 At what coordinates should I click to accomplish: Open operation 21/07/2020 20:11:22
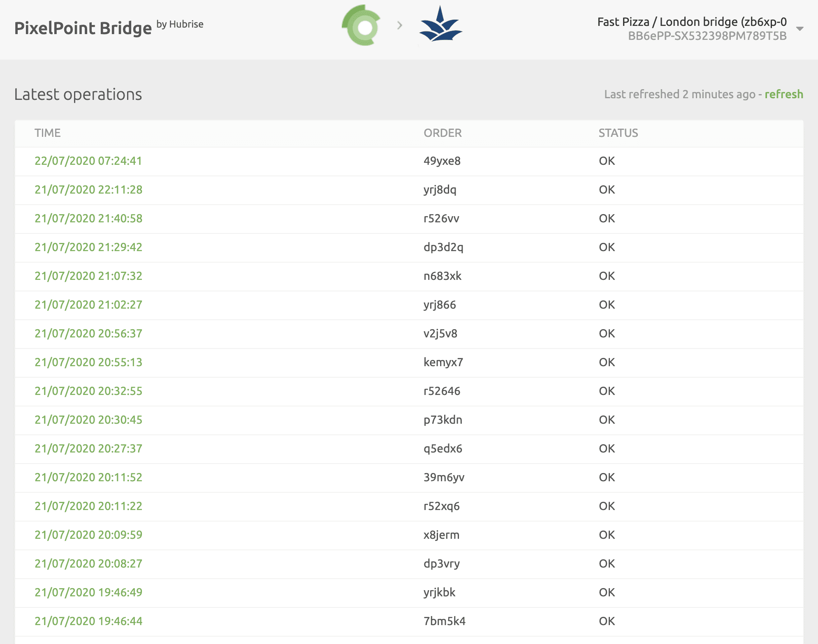click(88, 506)
